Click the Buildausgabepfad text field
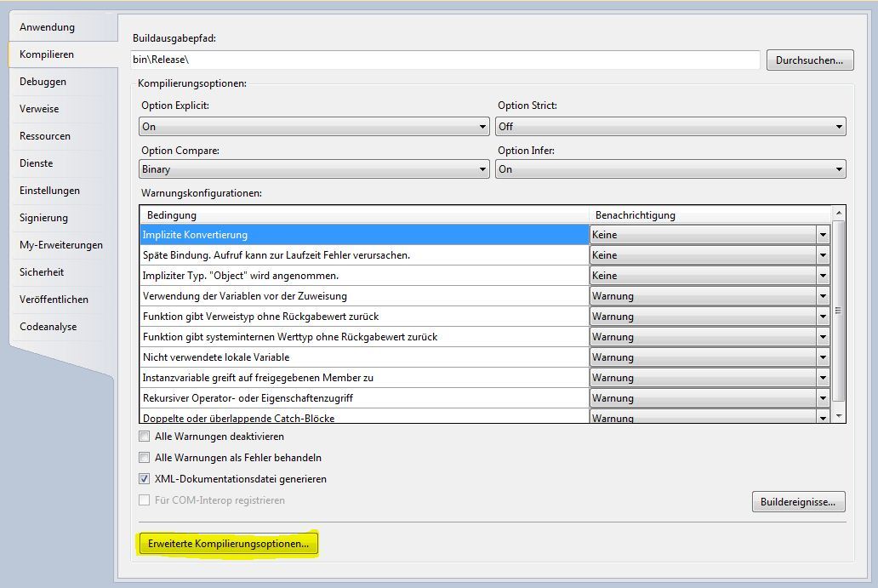The image size is (878, 588). click(445, 60)
